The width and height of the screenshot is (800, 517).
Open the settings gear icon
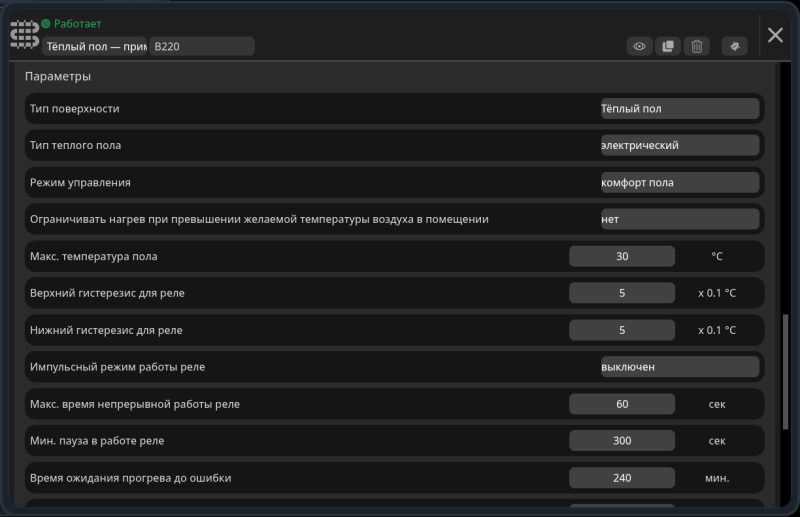(735, 46)
